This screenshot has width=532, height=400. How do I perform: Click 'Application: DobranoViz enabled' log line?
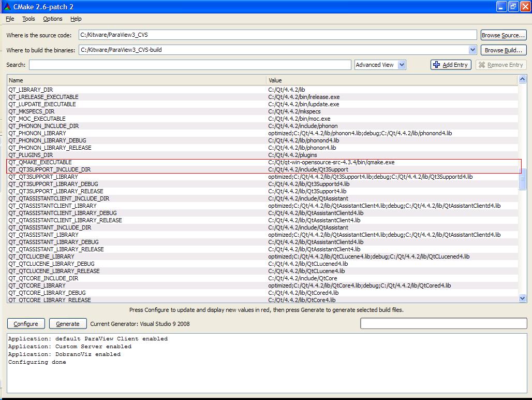pyautogui.click(x=65, y=354)
